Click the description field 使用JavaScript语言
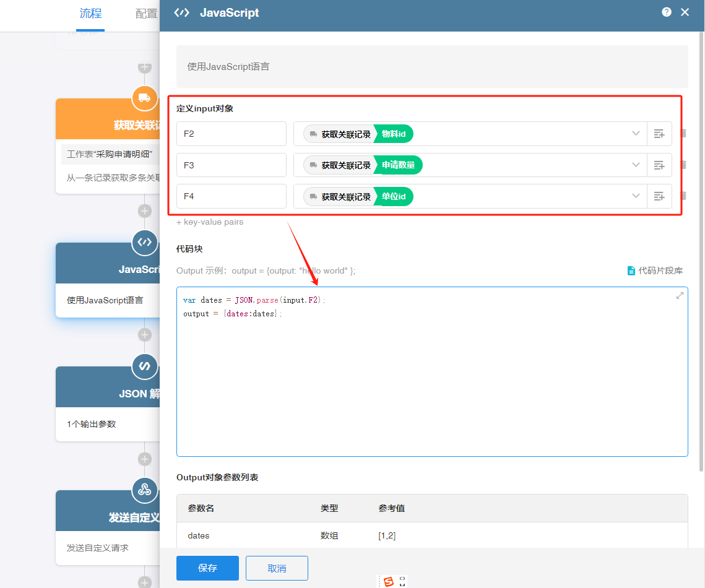Image resolution: width=705 pixels, height=588 pixels. (432, 66)
